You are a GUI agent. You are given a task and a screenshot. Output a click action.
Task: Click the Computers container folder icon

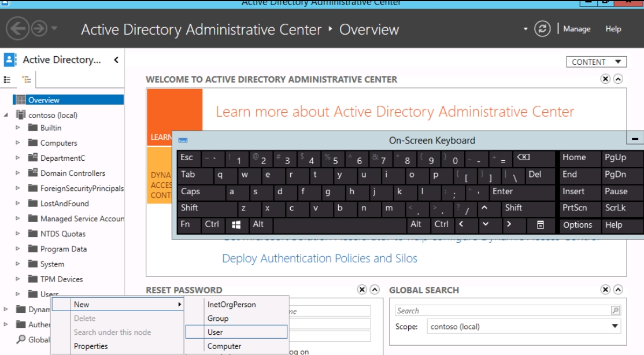click(x=33, y=143)
